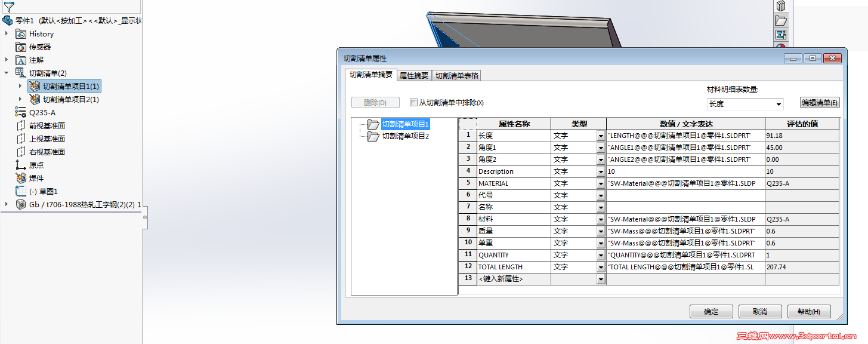The image size is (868, 344).
Task: Click the 评估的值 column header
Action: pos(802,124)
